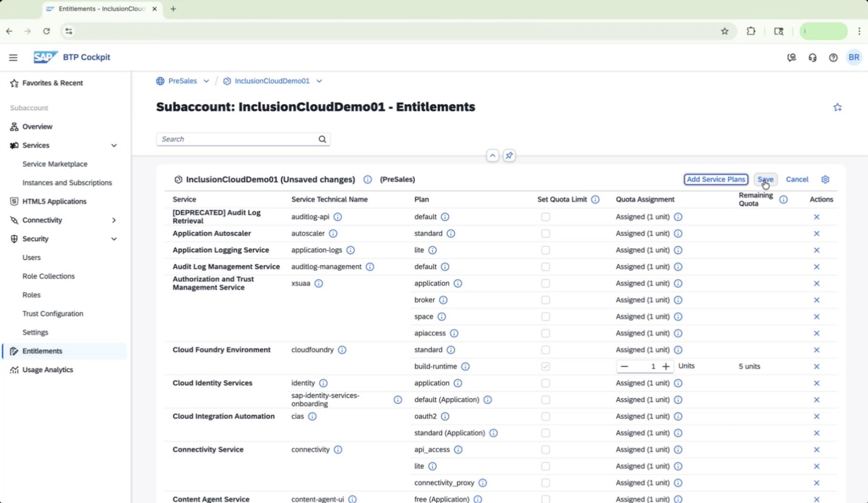
Task: Expand the Connectivity sidebar section
Action: click(114, 220)
